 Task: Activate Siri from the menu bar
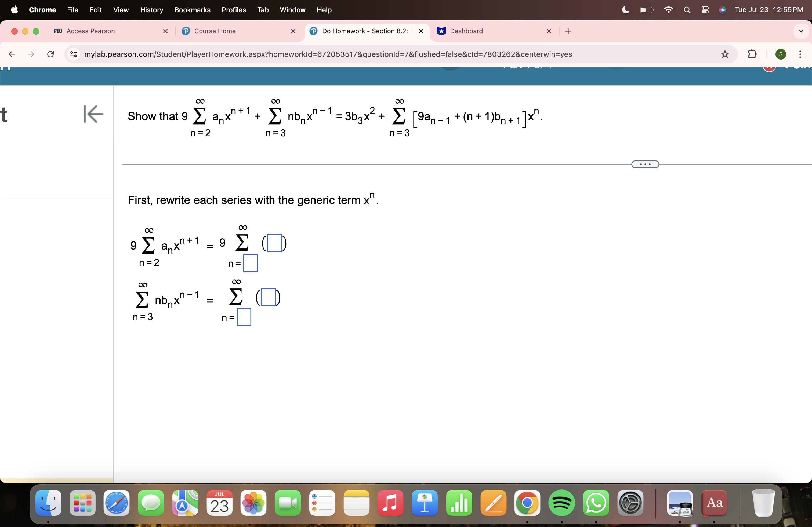pyautogui.click(x=722, y=10)
